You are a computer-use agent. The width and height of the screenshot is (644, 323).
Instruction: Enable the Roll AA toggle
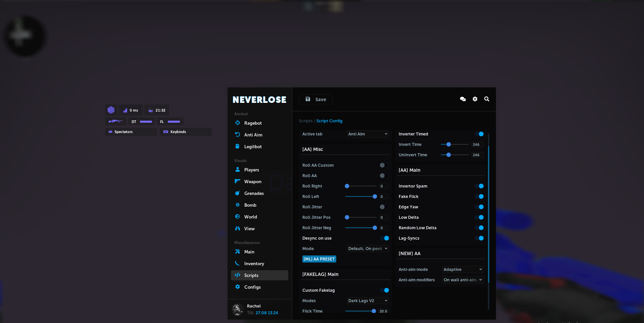coord(384,175)
